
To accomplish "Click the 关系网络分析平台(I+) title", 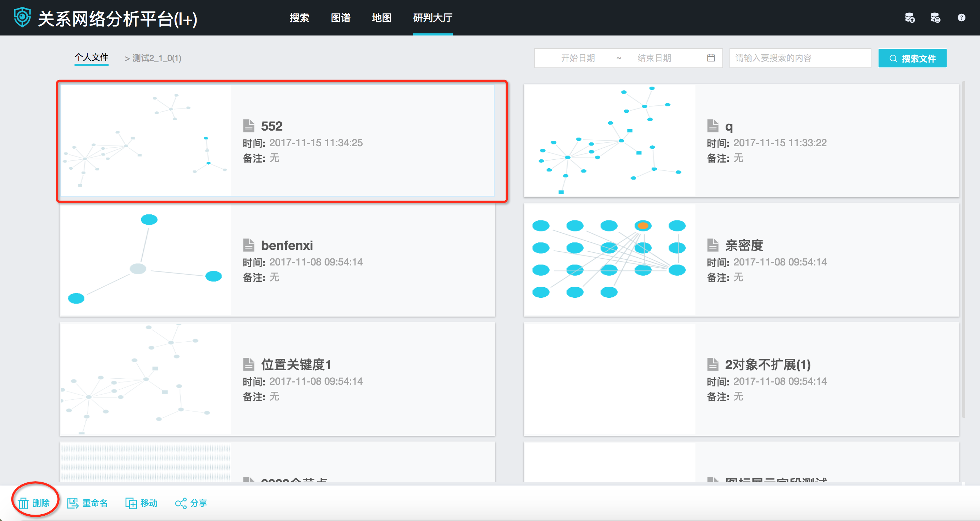I will coord(117,19).
